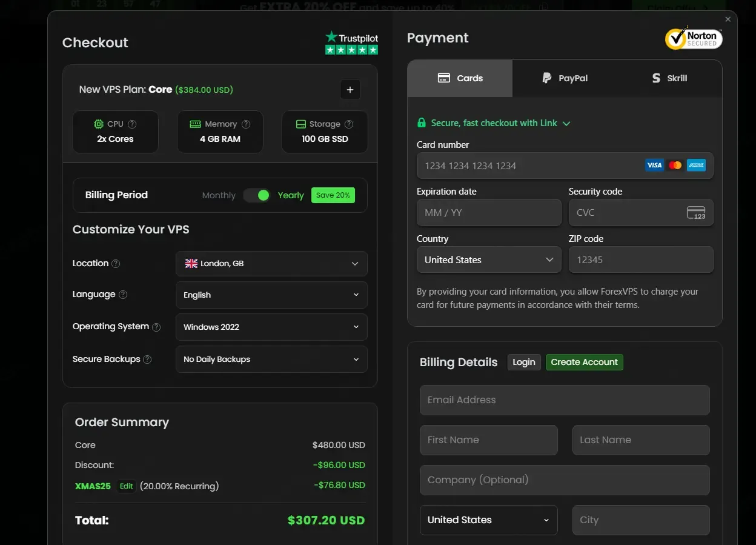Image resolution: width=756 pixels, height=545 pixels.
Task: Click the Login button in Billing Details
Action: (x=524, y=362)
